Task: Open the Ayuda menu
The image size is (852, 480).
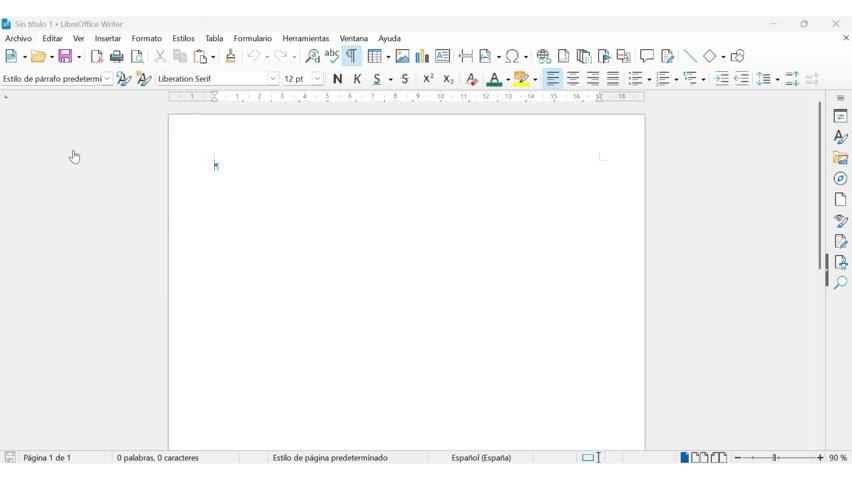Action: coord(389,39)
